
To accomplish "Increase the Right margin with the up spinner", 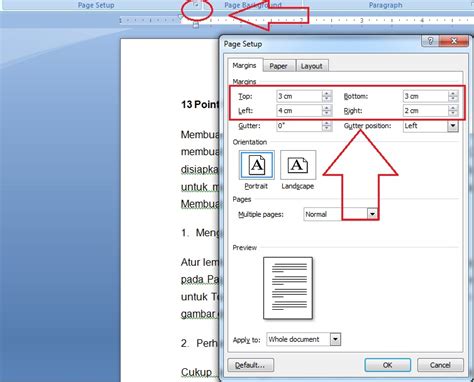I will coord(453,108).
